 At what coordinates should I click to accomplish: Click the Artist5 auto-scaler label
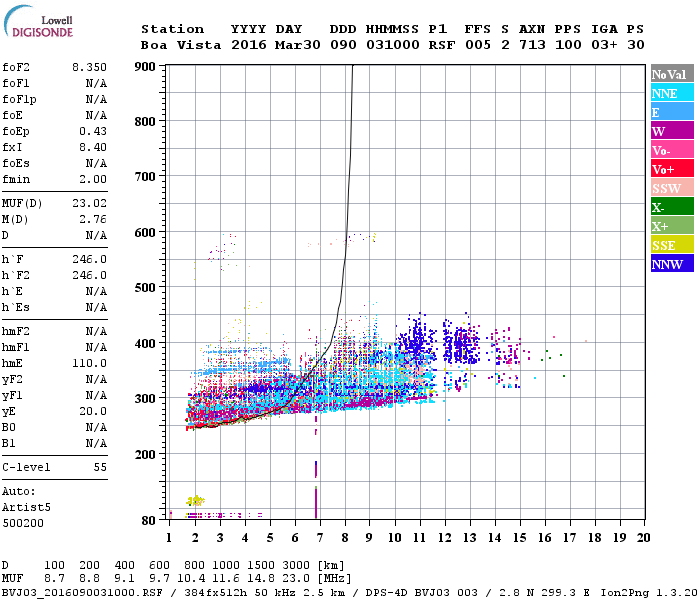(x=26, y=508)
